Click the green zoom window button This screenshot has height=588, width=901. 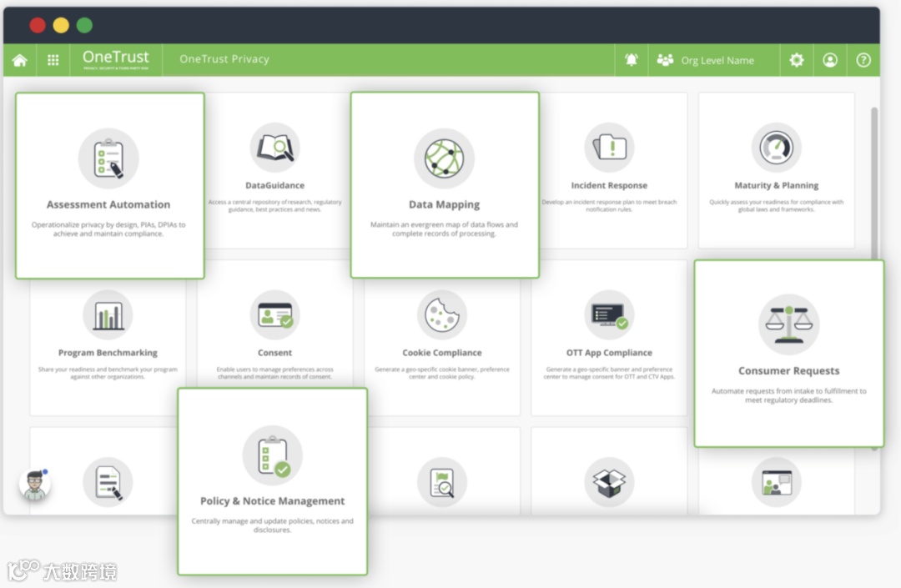pyautogui.click(x=84, y=25)
